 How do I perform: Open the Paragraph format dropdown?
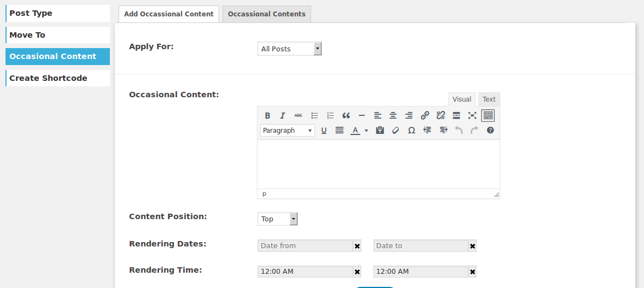[x=288, y=130]
